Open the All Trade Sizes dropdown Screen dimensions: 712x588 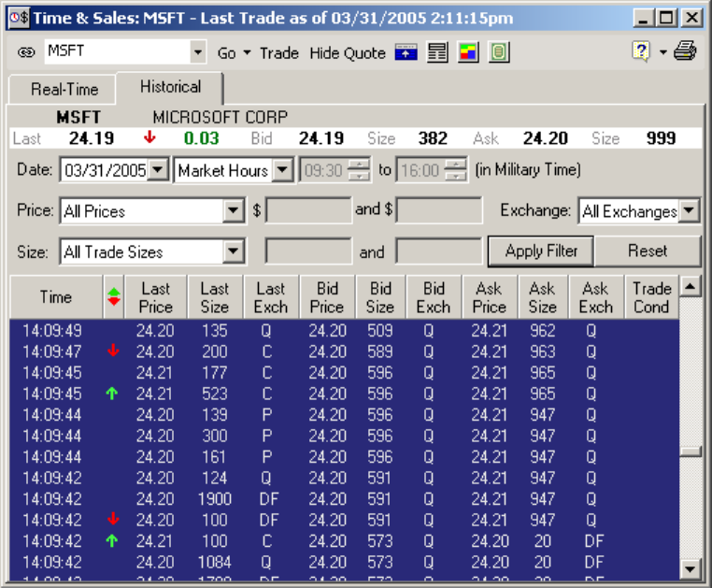pos(233,251)
